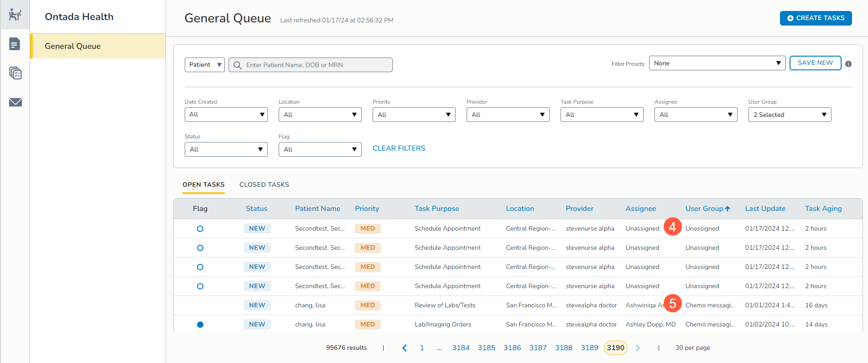This screenshot has width=868, height=363.
Task: Switch to the Closed Tasks tab
Action: (264, 184)
